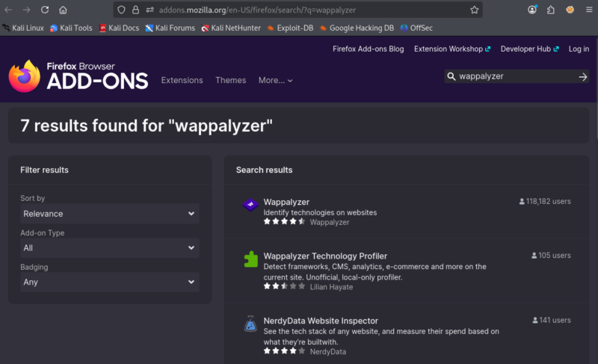This screenshot has height=364, width=598.
Task: Open the extensions puzzle menu
Action: point(551,10)
